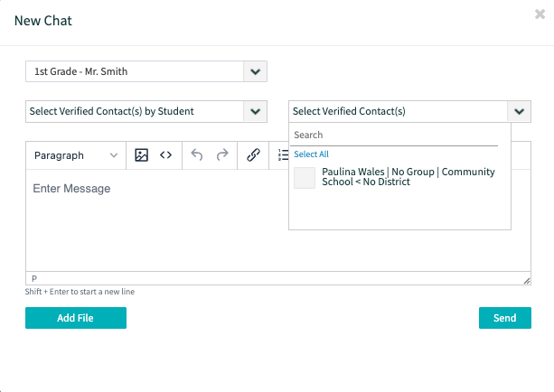Click the Select All link
The image size is (554, 392).
[311, 154]
